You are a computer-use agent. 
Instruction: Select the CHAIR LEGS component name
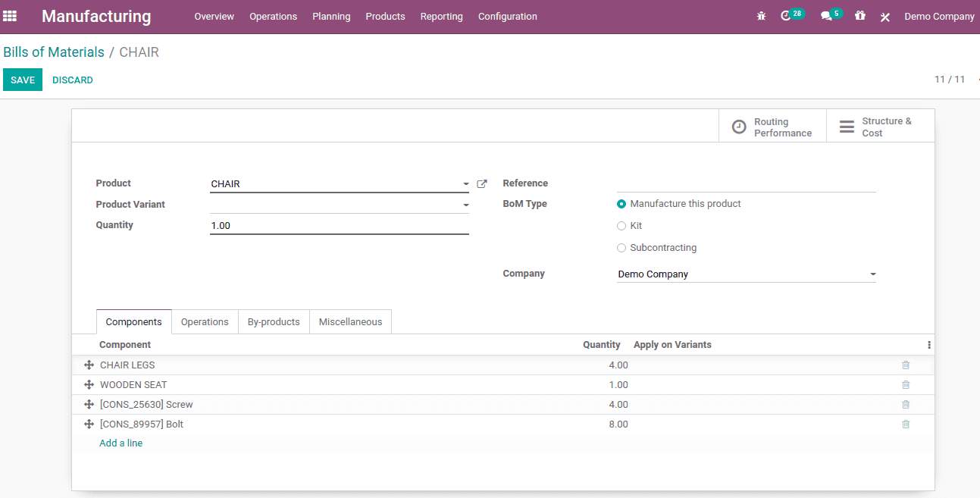pos(127,365)
